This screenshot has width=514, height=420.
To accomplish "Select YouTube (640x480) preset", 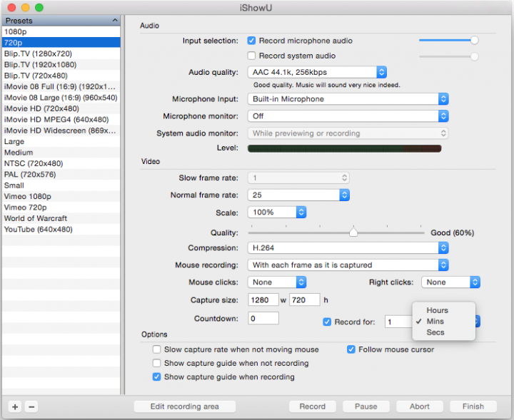I will tap(61, 229).
